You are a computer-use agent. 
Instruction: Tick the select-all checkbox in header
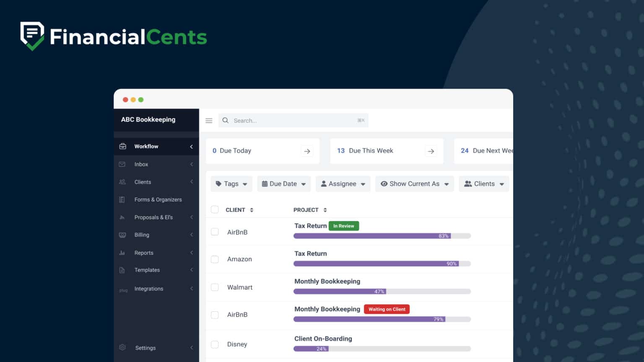[215, 209]
